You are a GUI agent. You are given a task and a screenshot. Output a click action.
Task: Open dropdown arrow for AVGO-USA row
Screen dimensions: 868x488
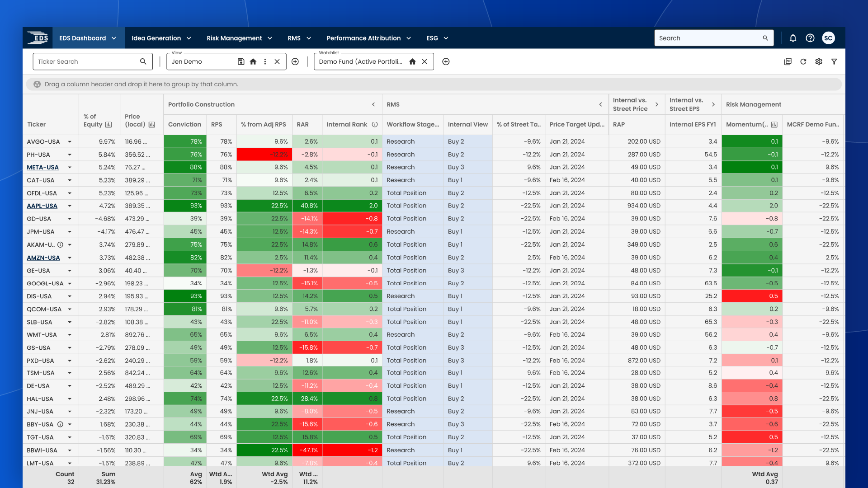point(70,142)
